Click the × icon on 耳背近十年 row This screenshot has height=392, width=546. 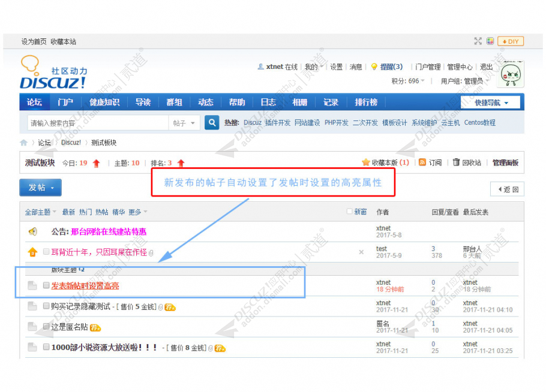pyautogui.click(x=361, y=252)
